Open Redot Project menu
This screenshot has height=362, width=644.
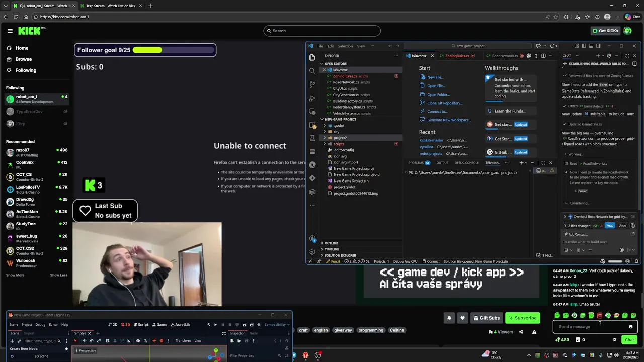click(27, 325)
